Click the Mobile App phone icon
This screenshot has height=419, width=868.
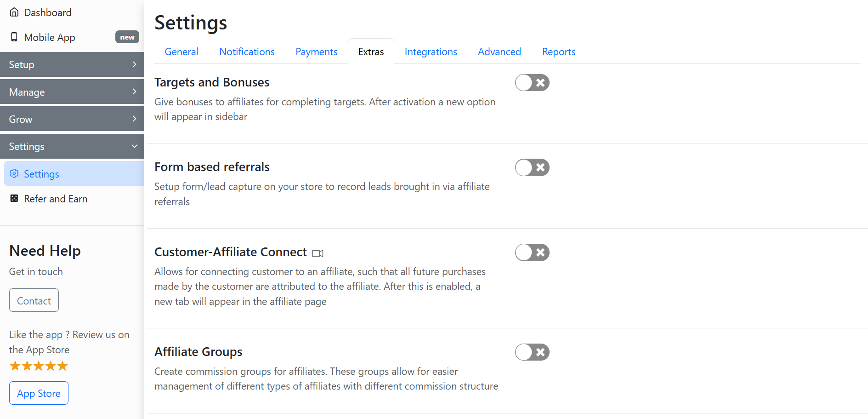point(14,37)
